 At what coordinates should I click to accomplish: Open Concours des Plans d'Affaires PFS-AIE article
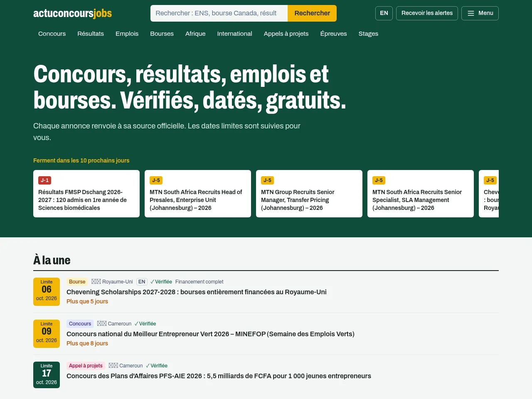pos(219,376)
